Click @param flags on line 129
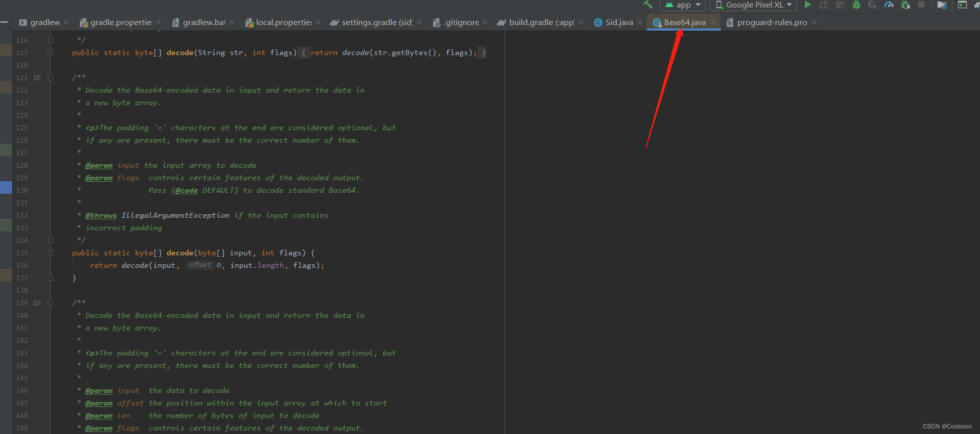 [x=112, y=178]
